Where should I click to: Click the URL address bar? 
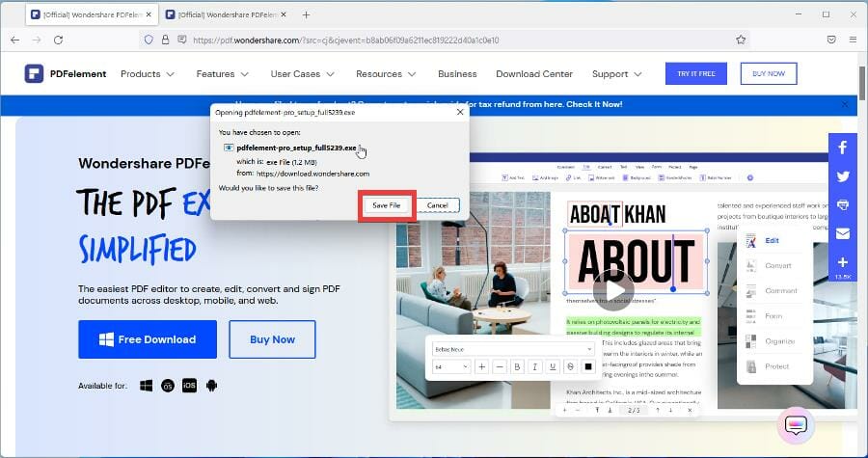[443, 40]
